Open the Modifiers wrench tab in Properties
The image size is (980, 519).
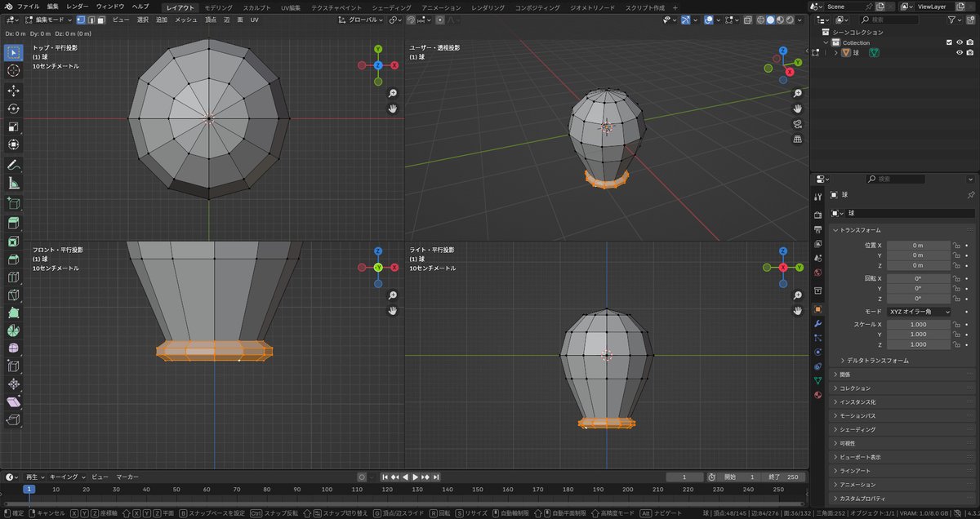pyautogui.click(x=817, y=324)
